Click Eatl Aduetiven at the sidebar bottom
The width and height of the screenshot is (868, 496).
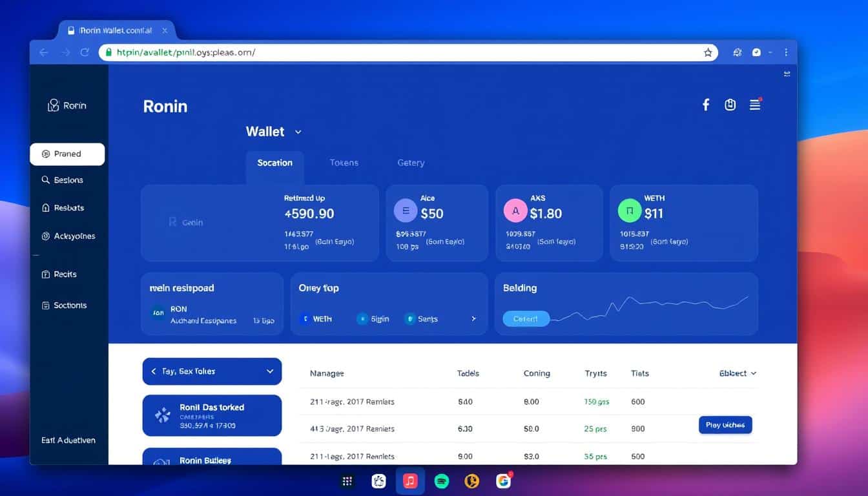(x=68, y=440)
